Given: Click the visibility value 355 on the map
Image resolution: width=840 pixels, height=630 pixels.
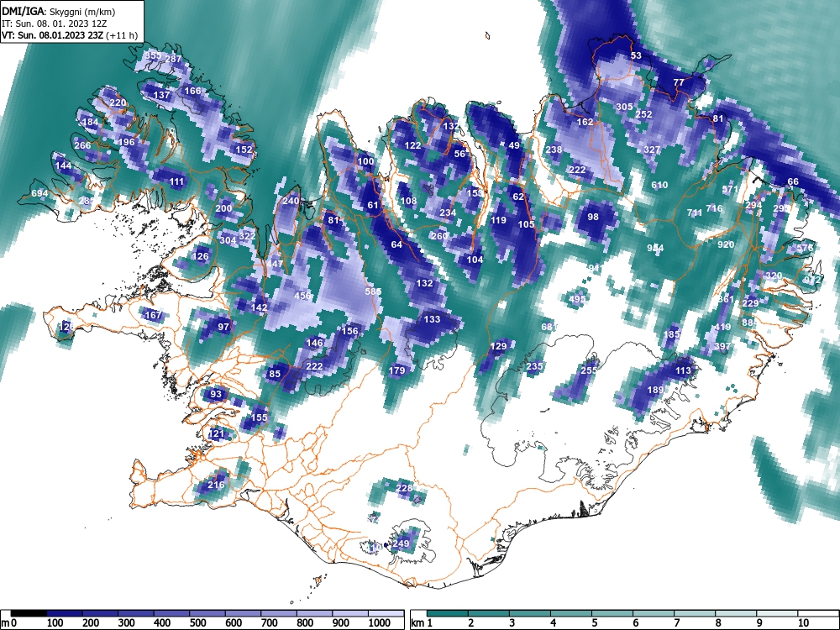Looking at the screenshot, I should tap(153, 55).
